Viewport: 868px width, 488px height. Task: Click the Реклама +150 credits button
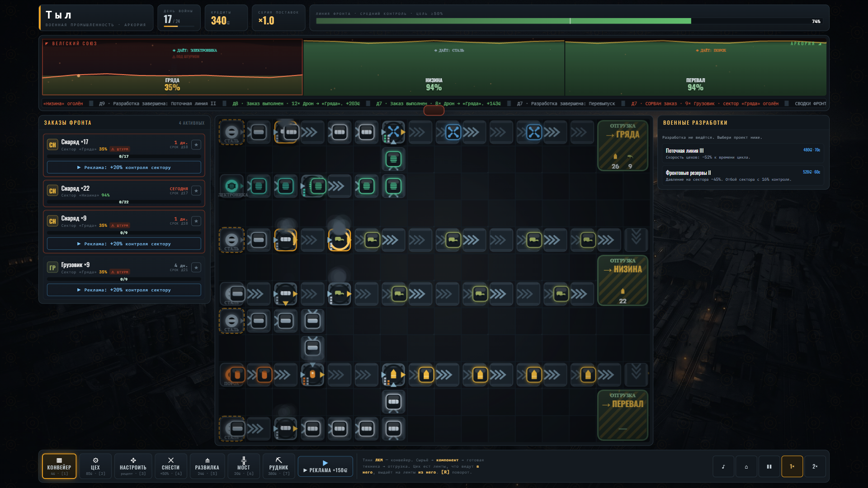325,466
